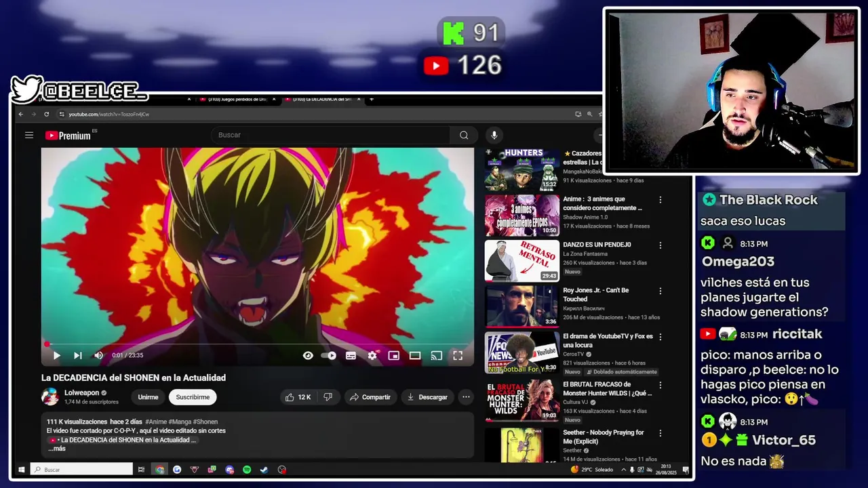Open DANZO ES UN PENDEJ0 video
Image resolution: width=868 pixels, height=488 pixels.
click(521, 261)
